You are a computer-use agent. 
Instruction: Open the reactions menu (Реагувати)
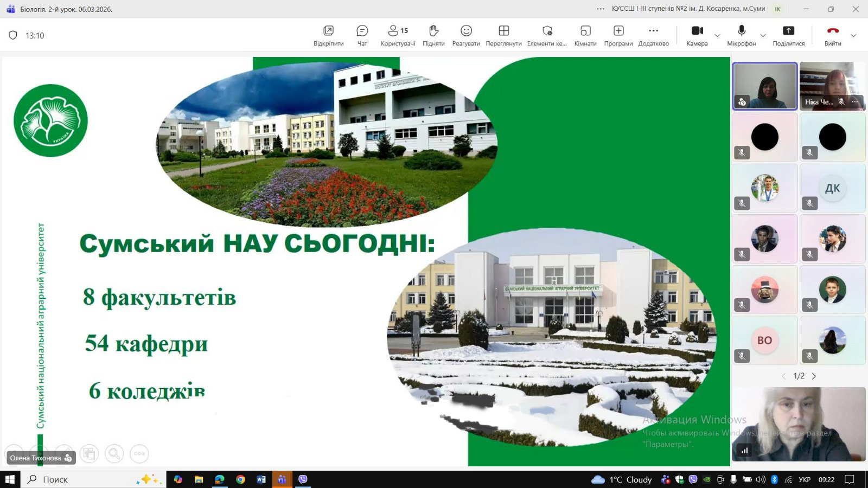coord(466,35)
